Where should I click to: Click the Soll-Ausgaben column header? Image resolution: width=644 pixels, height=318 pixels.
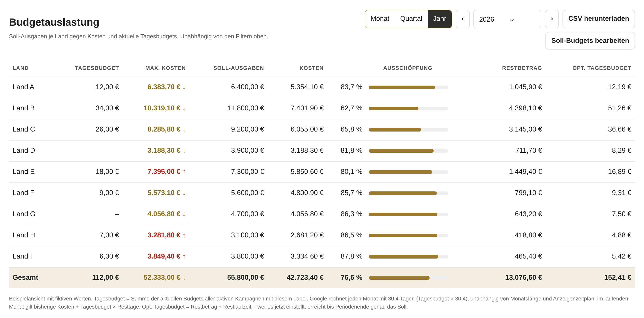tap(238, 68)
